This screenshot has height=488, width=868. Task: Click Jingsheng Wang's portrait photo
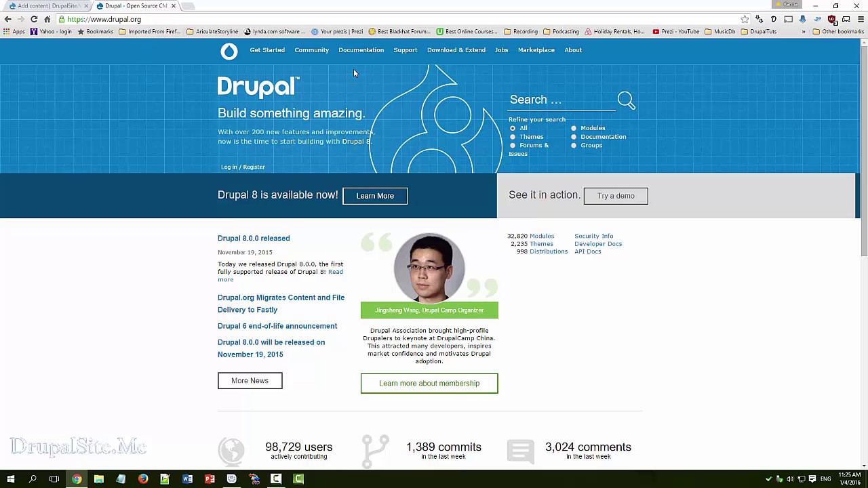coord(429,268)
